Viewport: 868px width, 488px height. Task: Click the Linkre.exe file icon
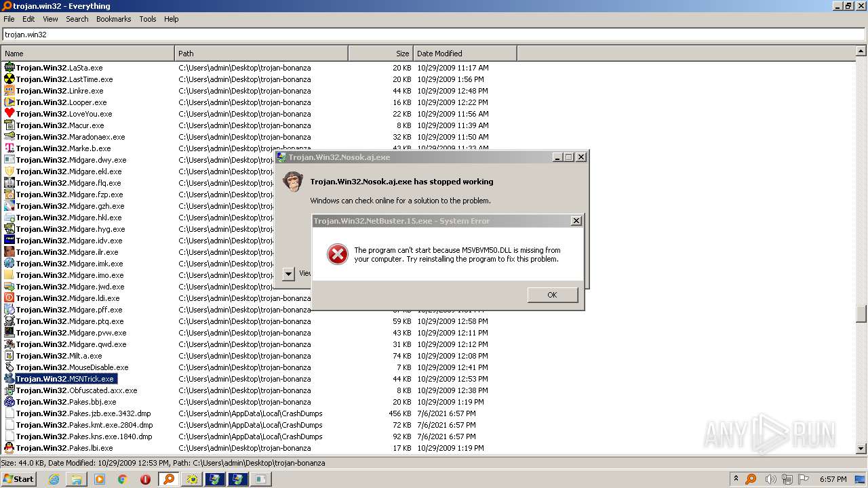[9, 91]
